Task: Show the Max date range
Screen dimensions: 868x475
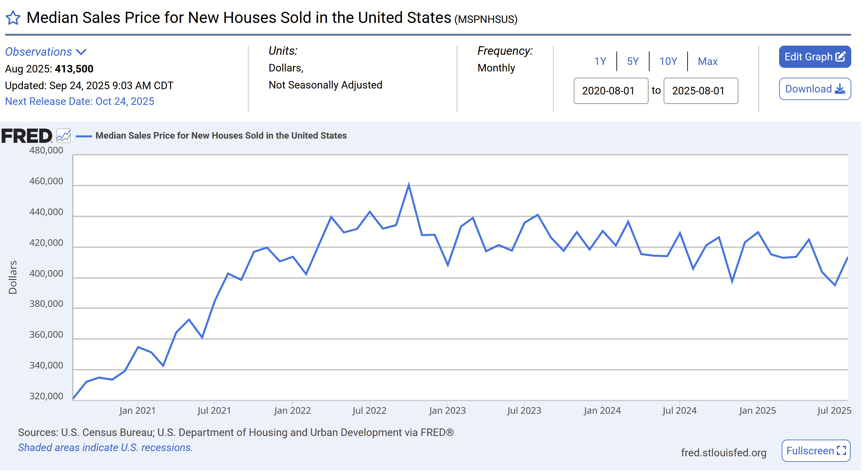Action: coord(707,61)
